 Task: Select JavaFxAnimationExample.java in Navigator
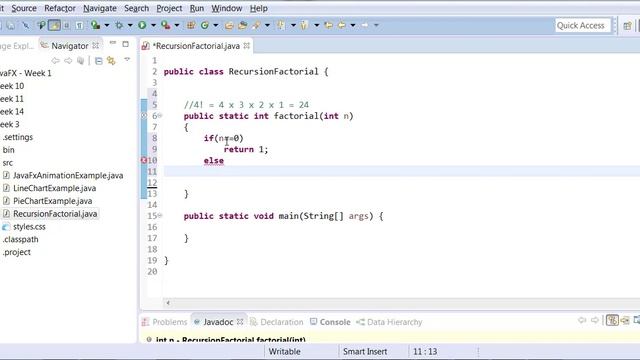pos(68,176)
